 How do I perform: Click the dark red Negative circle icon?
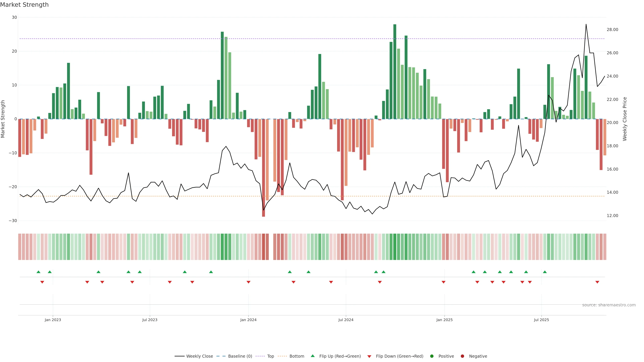coord(462,356)
